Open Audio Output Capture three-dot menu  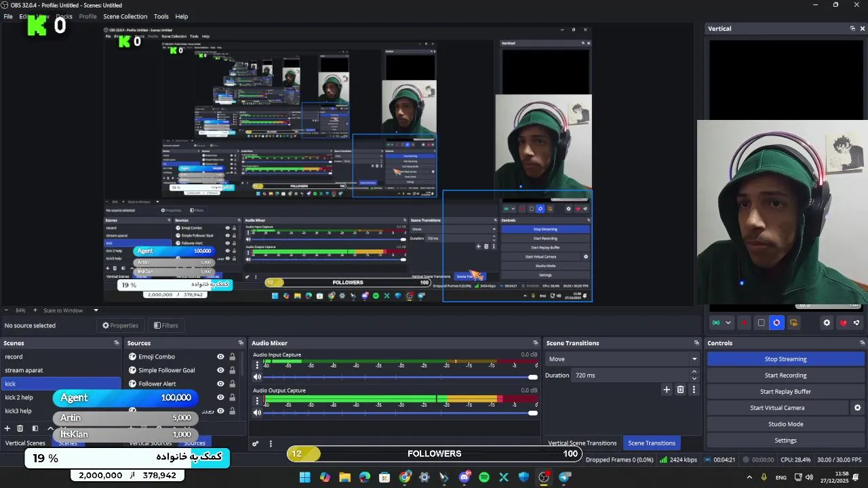tap(257, 400)
